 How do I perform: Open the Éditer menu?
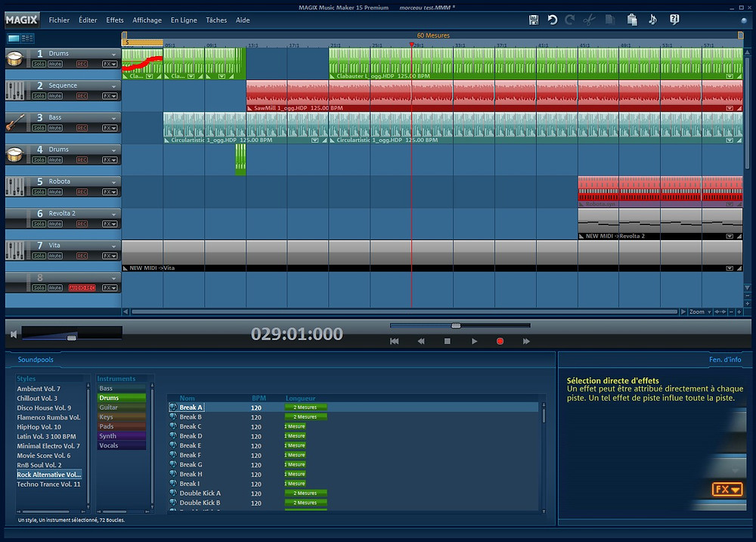click(88, 20)
